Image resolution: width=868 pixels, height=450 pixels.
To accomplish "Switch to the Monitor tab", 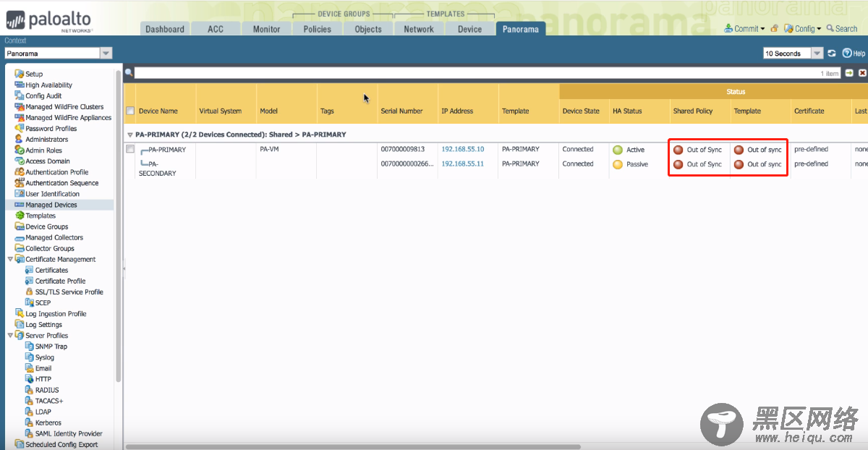I will click(266, 29).
